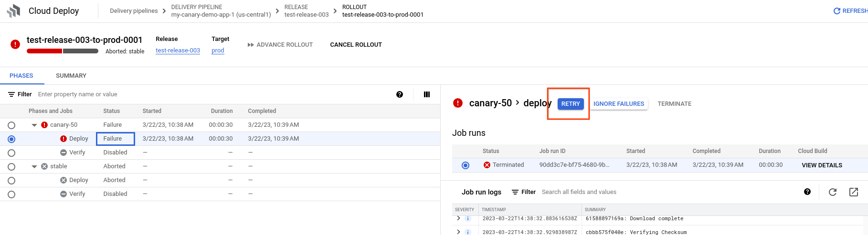Refresh the job run logs
The height and width of the screenshot is (235, 868).
[x=833, y=192]
